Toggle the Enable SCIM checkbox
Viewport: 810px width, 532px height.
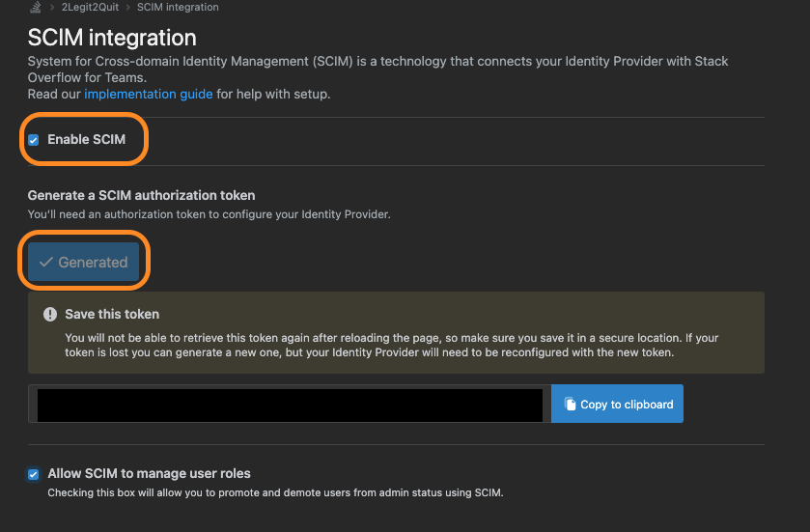34,140
